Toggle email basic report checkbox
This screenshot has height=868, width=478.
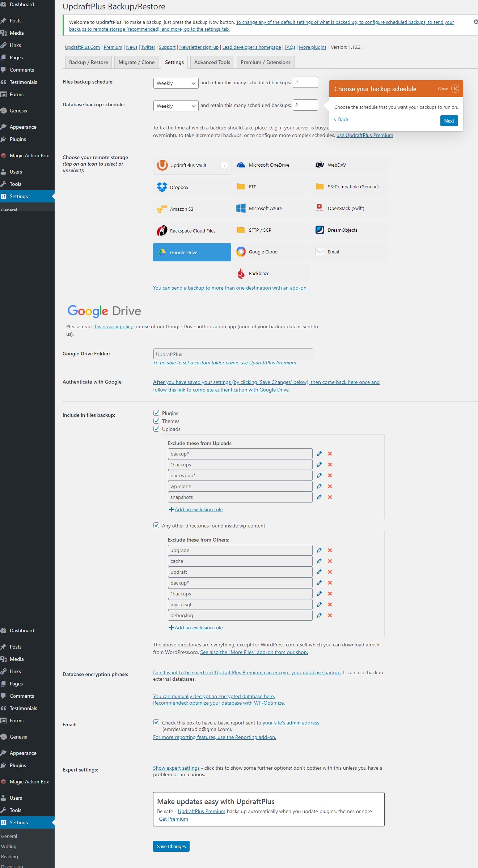tap(156, 722)
